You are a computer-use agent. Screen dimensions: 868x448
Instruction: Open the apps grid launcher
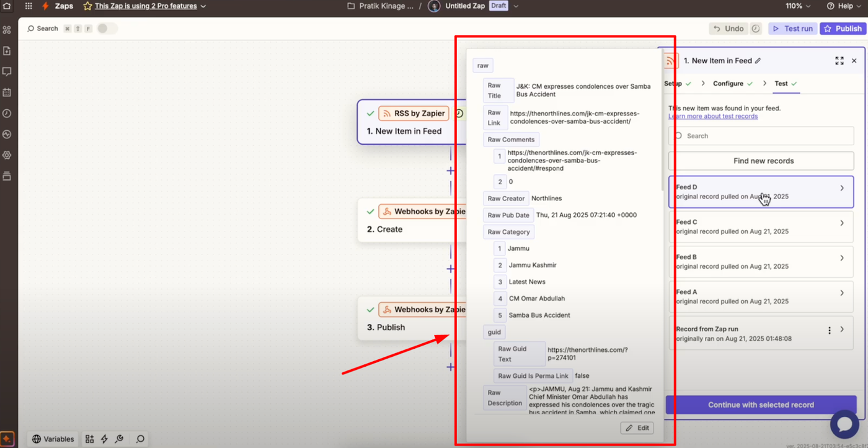(29, 6)
